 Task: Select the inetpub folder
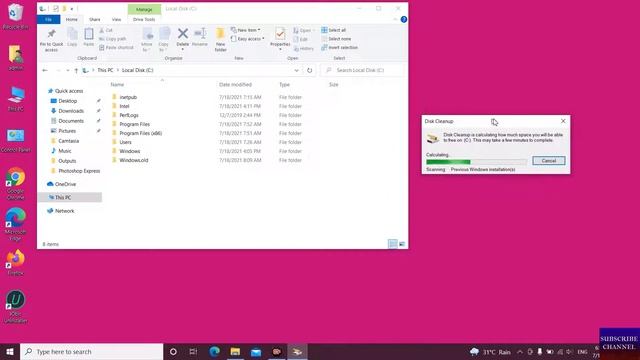tap(128, 97)
